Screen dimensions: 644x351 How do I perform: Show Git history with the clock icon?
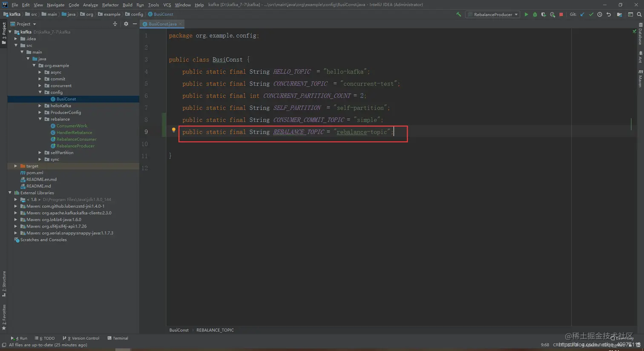point(600,14)
